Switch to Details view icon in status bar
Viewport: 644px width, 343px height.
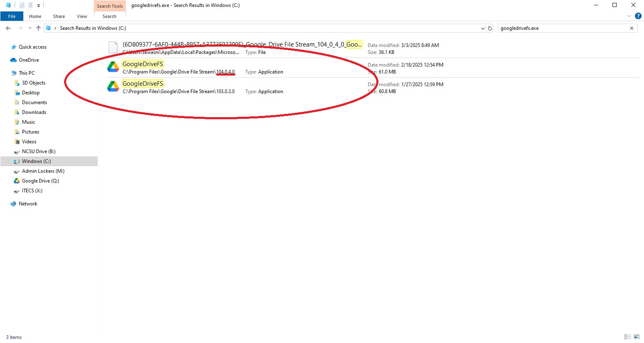628,337
